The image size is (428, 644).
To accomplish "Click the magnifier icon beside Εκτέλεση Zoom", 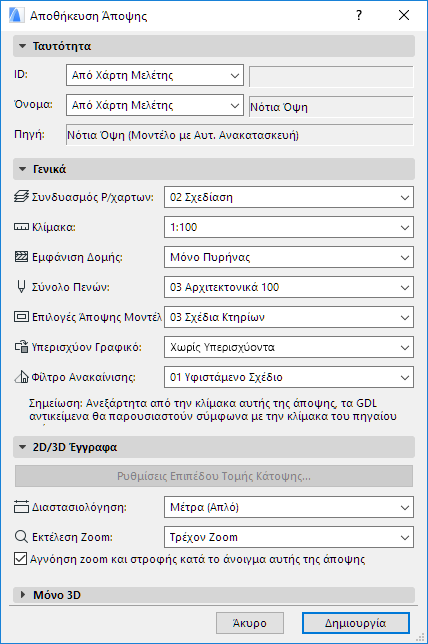I will pos(21,537).
